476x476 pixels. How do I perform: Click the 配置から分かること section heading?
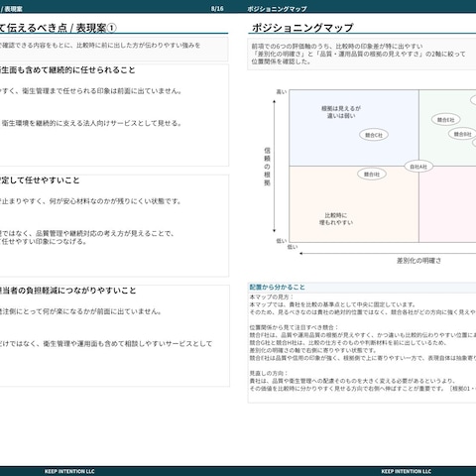tap(277, 288)
